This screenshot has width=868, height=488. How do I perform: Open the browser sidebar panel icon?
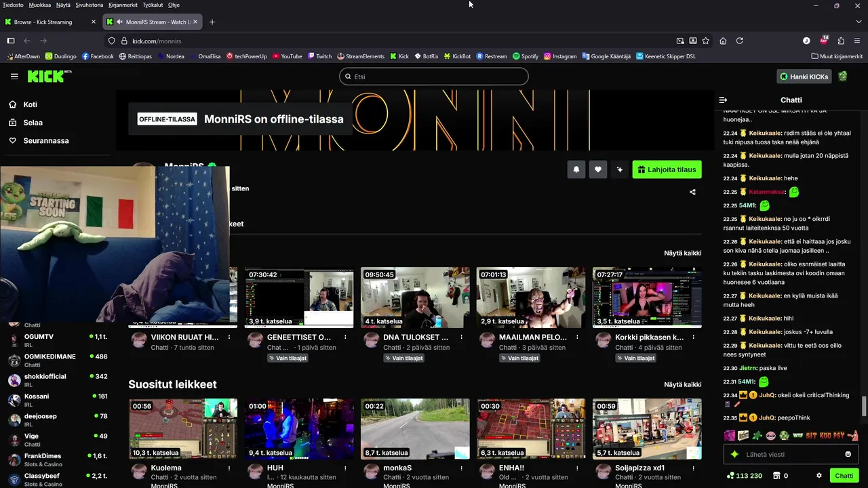pyautogui.click(x=11, y=41)
